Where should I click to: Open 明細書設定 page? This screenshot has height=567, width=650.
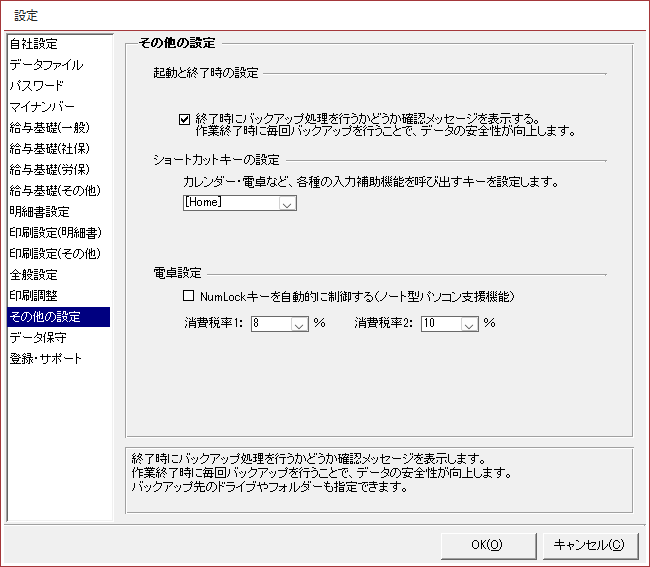[40, 212]
